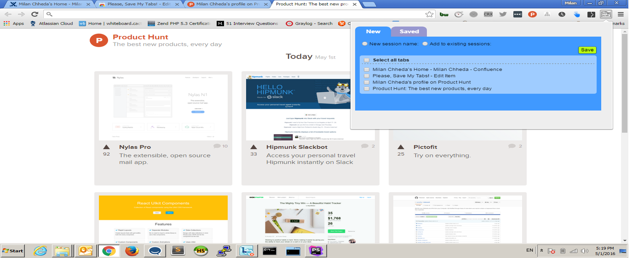Click the Milan profile button in title bar
Viewport: 644px width, 258px height.
coord(571,3)
